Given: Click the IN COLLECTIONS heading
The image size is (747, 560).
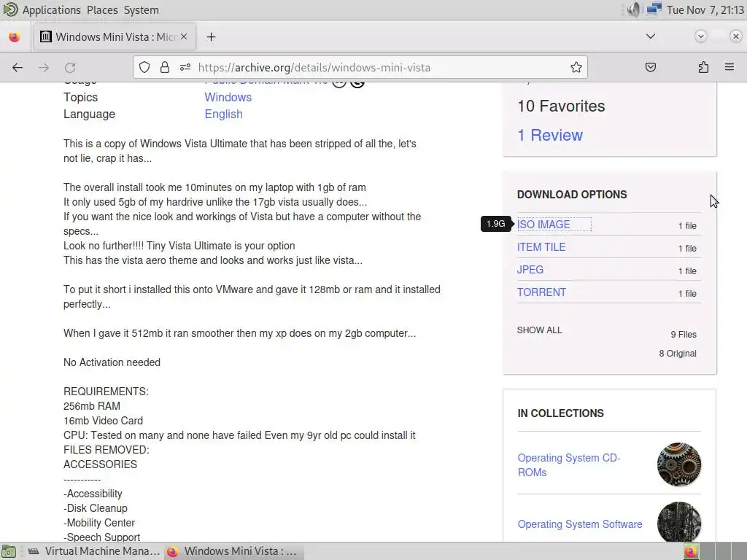Looking at the screenshot, I should coord(560,413).
